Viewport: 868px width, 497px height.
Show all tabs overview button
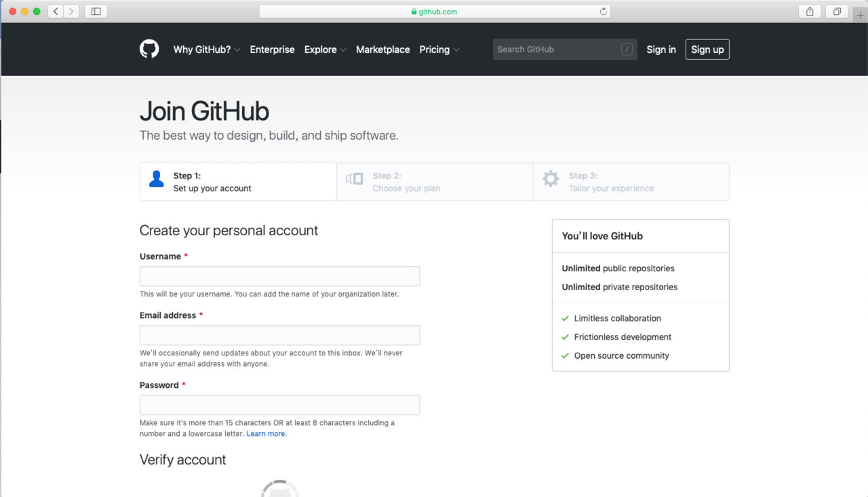[x=837, y=12]
